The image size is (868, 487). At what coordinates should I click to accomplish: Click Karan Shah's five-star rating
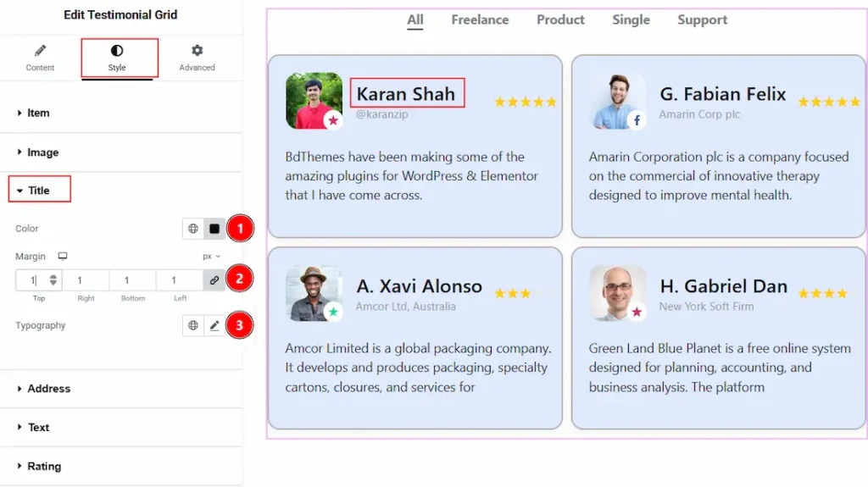pos(526,102)
